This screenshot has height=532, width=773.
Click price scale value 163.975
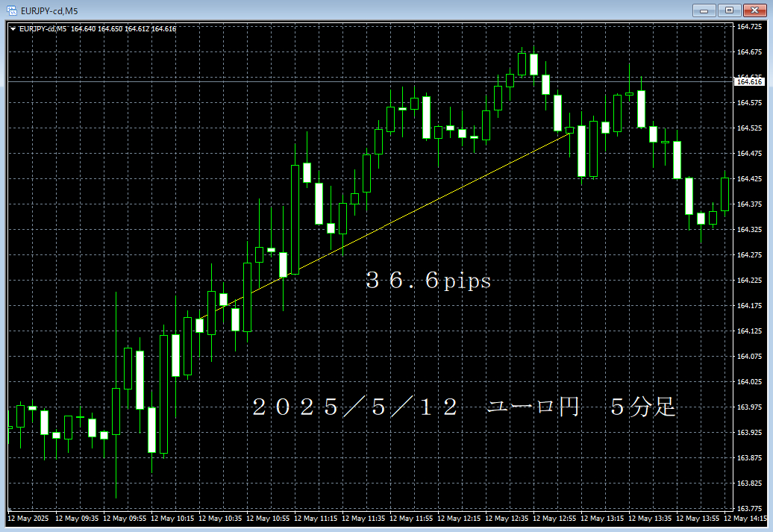[x=749, y=407]
